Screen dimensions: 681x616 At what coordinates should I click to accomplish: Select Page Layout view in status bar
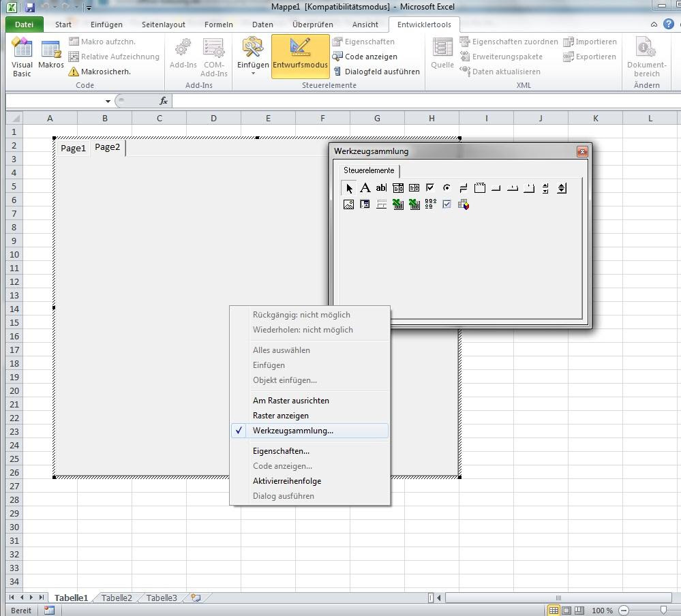point(566,611)
